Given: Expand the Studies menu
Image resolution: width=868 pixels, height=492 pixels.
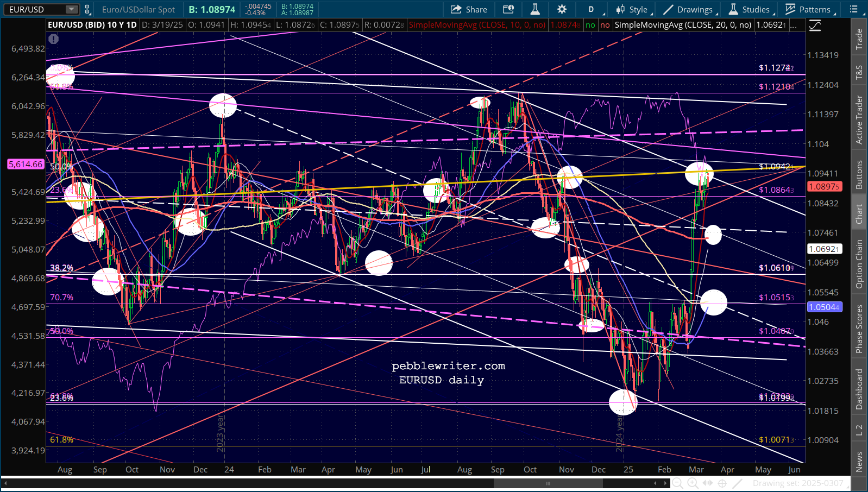Looking at the screenshot, I should [x=751, y=9].
